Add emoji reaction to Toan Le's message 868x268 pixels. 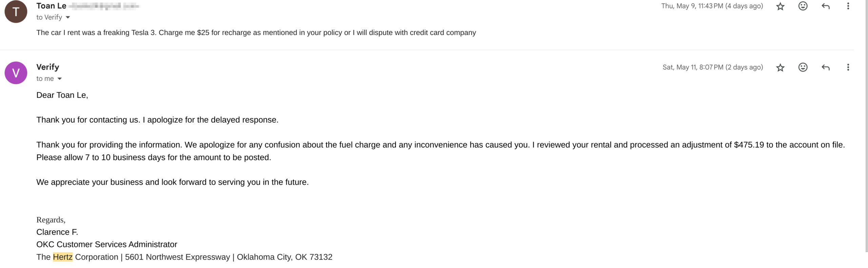pos(803,6)
